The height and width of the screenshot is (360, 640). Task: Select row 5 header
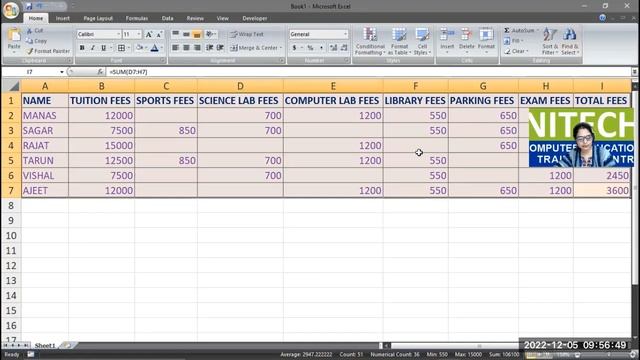[x=11, y=160]
